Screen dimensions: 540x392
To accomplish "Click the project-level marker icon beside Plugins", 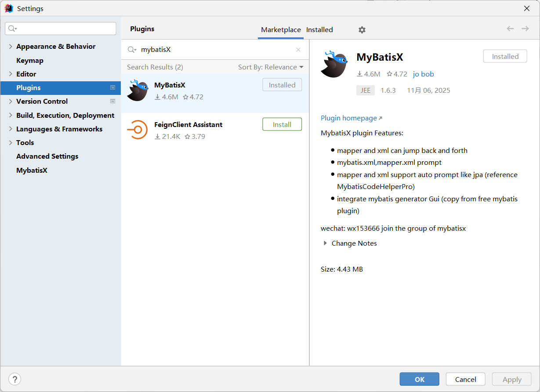I will point(112,88).
